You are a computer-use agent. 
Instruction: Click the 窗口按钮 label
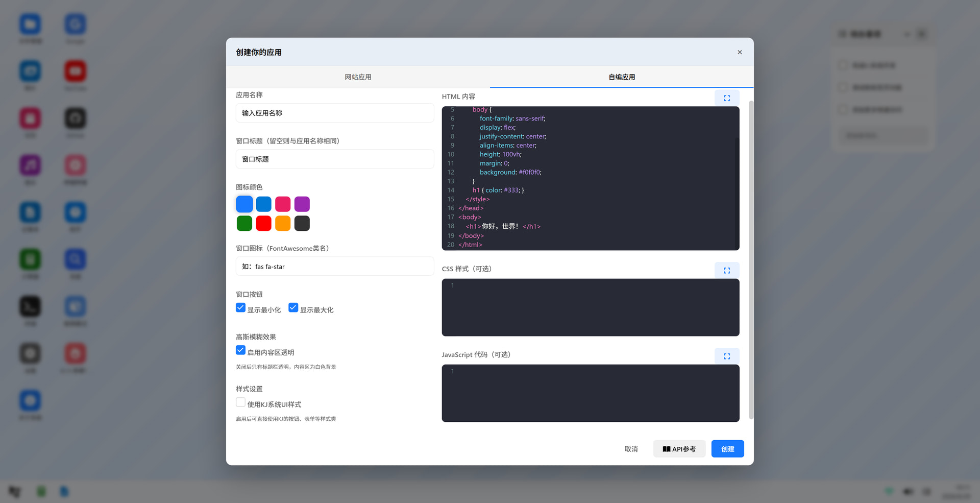point(249,294)
